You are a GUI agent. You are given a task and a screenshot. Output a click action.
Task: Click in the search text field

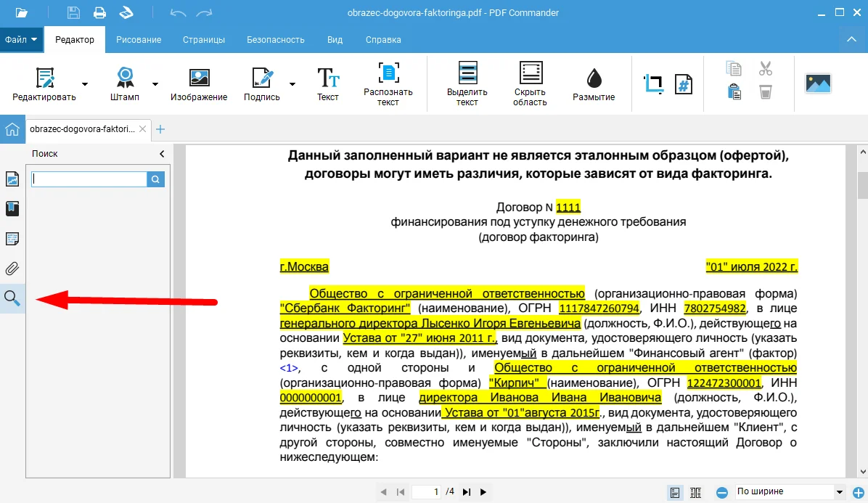(x=89, y=179)
